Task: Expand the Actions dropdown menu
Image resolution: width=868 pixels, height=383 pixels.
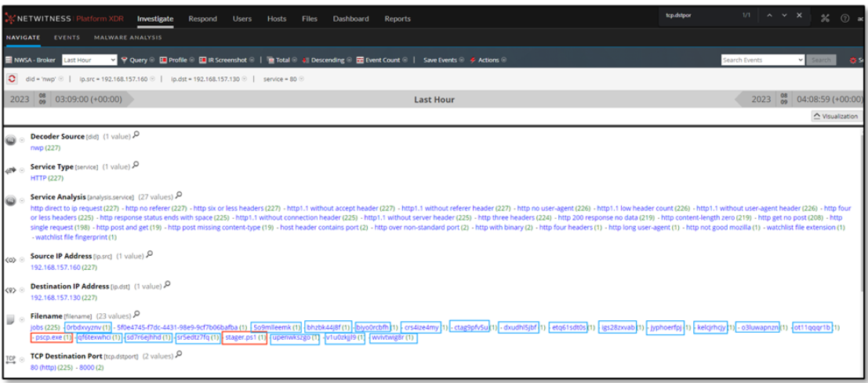Action: 488,60
